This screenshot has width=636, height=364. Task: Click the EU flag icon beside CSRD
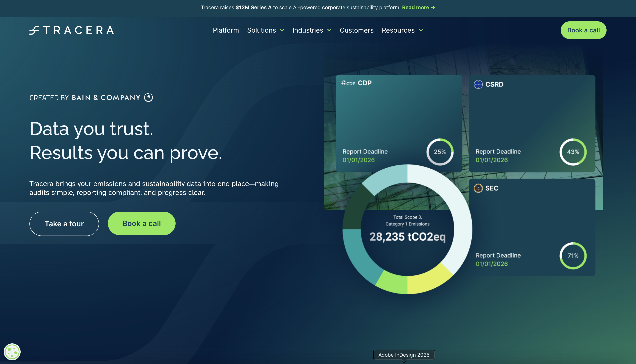click(x=478, y=84)
